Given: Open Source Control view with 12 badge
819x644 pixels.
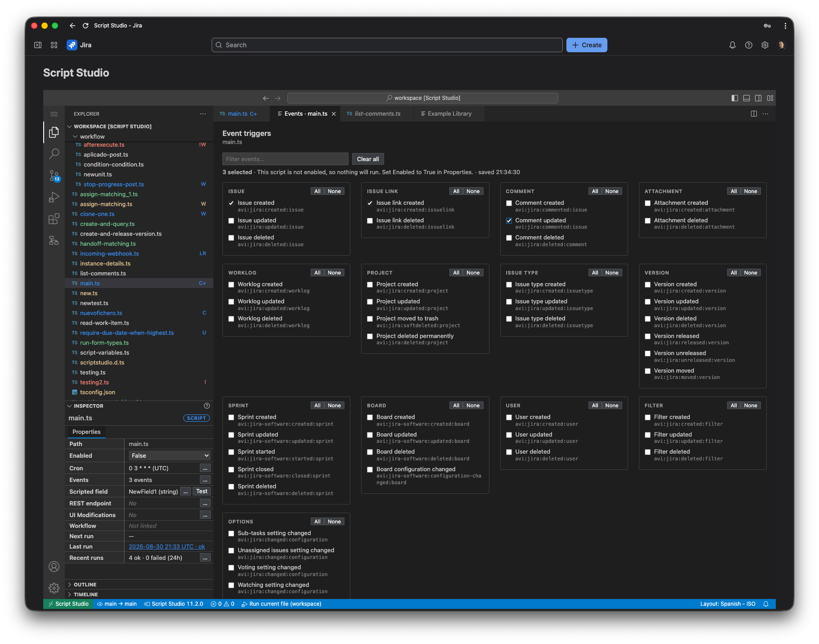Looking at the screenshot, I should [x=54, y=176].
